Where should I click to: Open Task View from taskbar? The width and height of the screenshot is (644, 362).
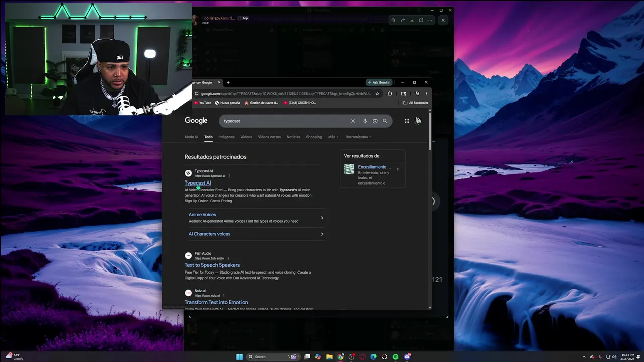pyautogui.click(x=307, y=357)
